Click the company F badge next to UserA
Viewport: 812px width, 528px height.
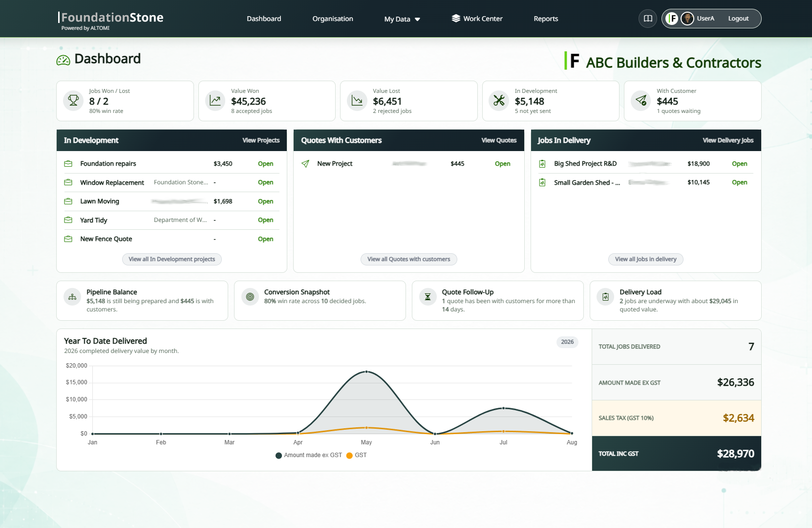672,19
